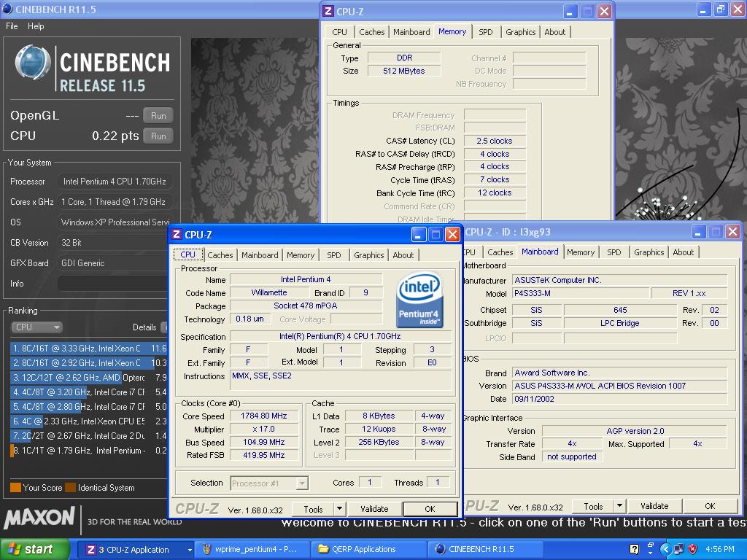
Task: Click the CAS# Latency 2.5 clocks value
Action: point(494,141)
